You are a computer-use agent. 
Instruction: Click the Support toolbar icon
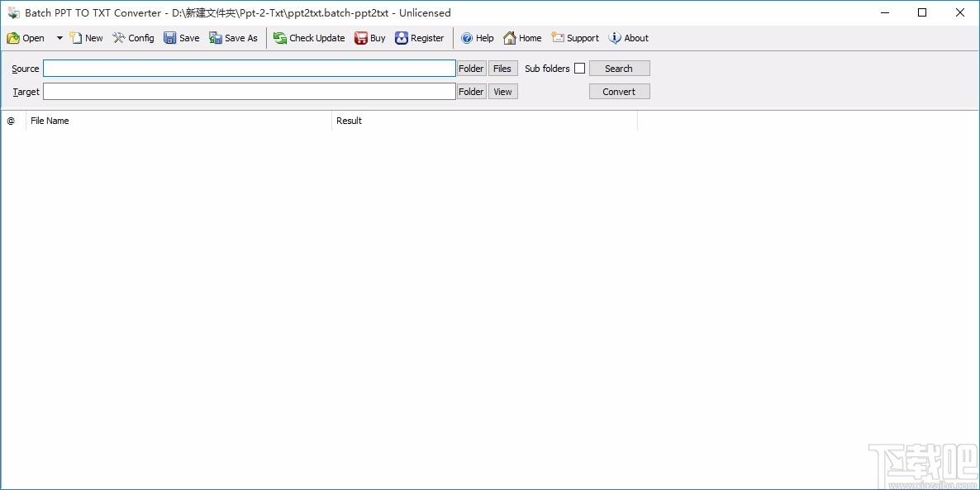pyautogui.click(x=575, y=38)
